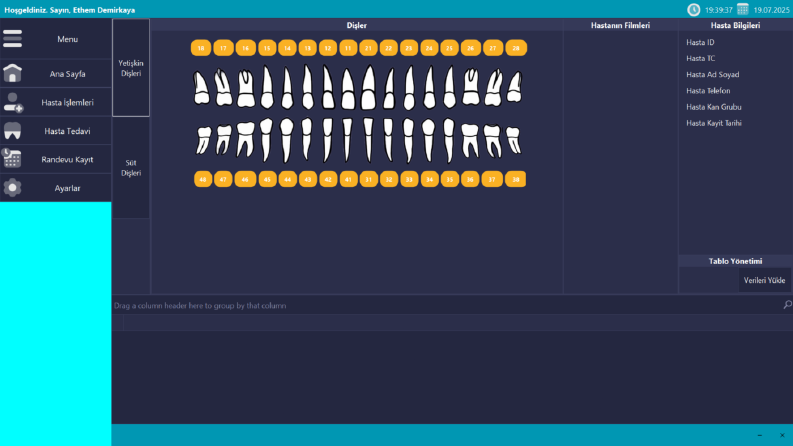
Task: Open Hasta Tedavi tooth icon
Action: click(x=12, y=131)
